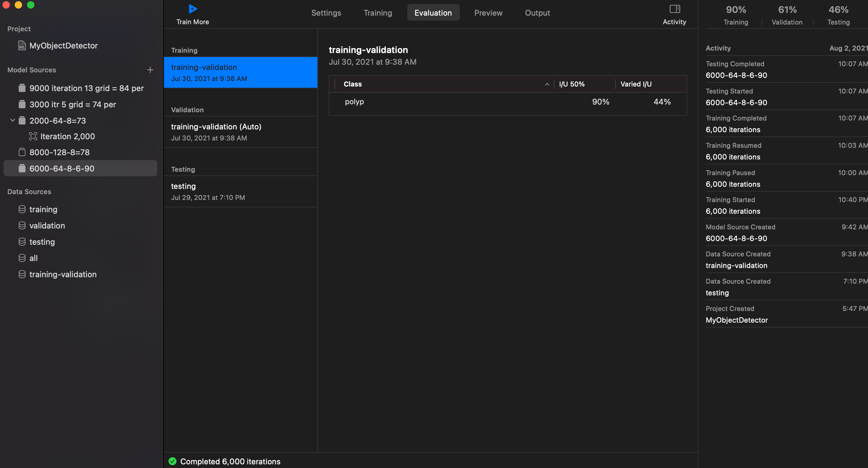Click the Train More play icon
This screenshot has height=468, width=868.
point(192,9)
